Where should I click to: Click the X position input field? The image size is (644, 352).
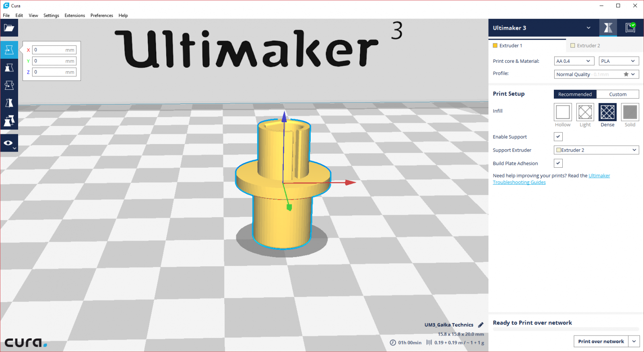[54, 50]
